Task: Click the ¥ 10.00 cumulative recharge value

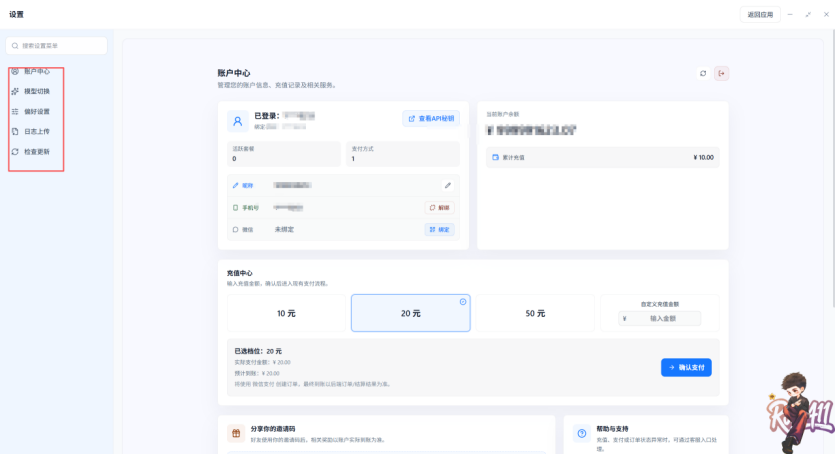Action: pyautogui.click(x=703, y=158)
